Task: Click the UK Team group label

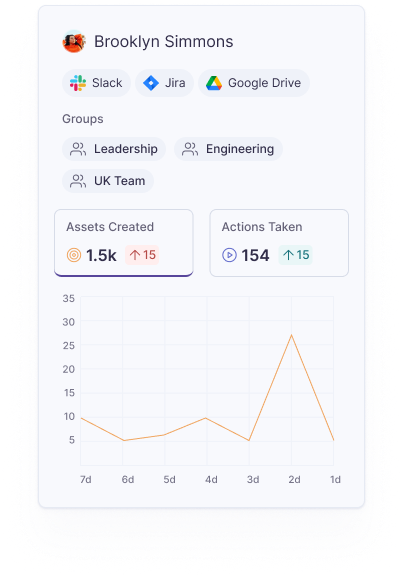Action: (x=120, y=181)
